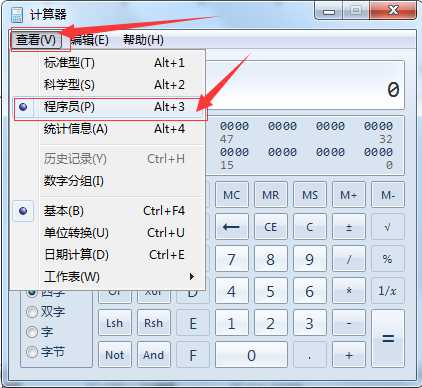Toggle 数字分组(I) option

(108, 181)
